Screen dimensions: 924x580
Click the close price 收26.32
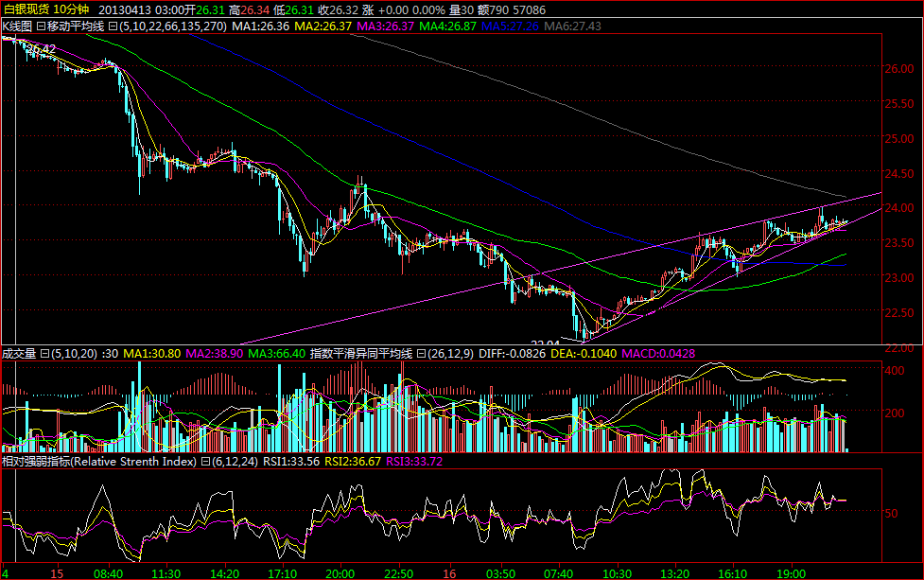coord(339,10)
